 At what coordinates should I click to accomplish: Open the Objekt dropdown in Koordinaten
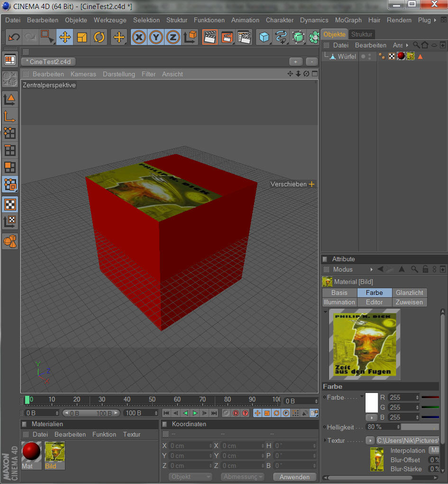click(x=190, y=477)
